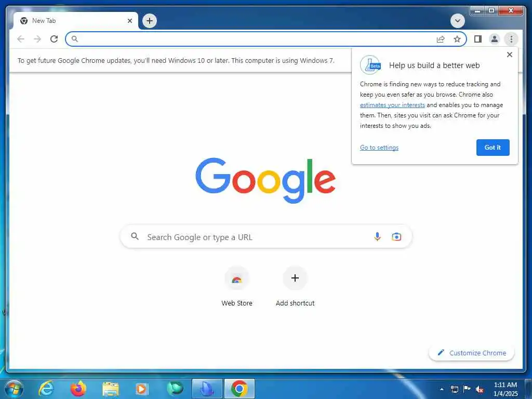532x399 pixels.
Task: Click the muted volume tray icon
Action: (480, 390)
